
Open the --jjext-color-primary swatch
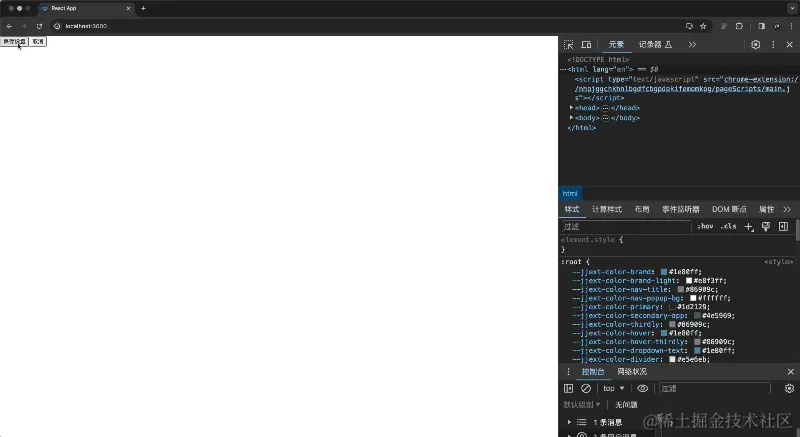pos(672,307)
